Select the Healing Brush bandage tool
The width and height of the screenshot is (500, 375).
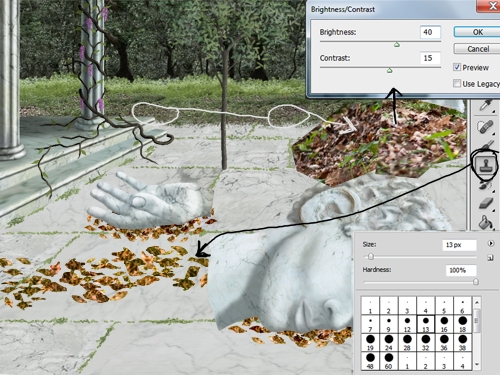(x=485, y=127)
